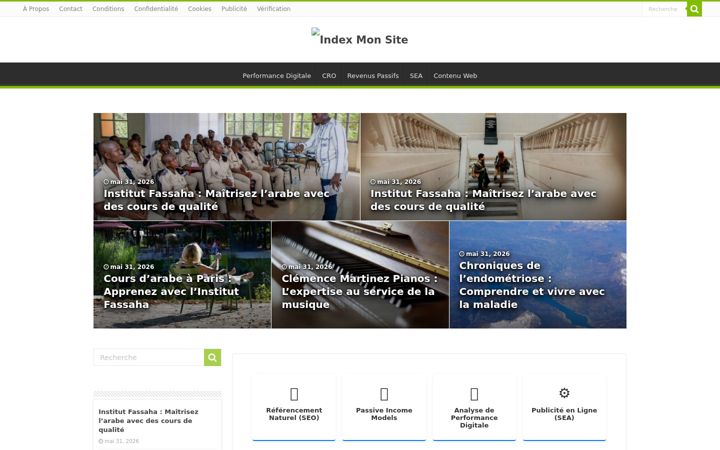
Task: Open the Confidentialité link
Action: [156, 9]
